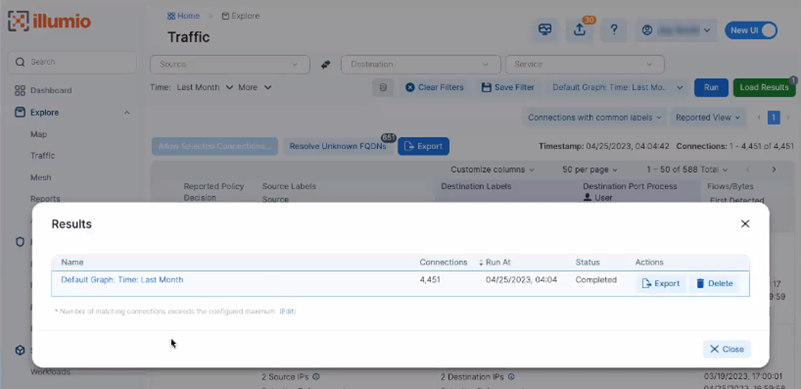Click the blue Run button
This screenshot has width=801, height=389.
(711, 87)
